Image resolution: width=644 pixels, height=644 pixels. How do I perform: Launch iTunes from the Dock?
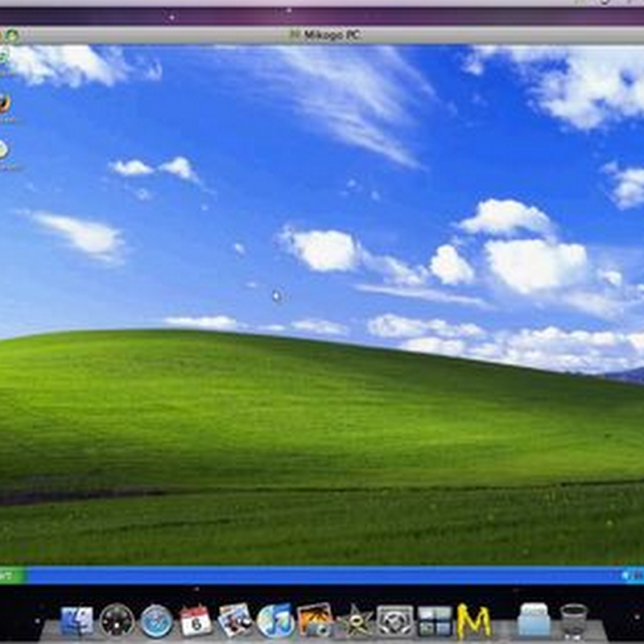(275, 621)
